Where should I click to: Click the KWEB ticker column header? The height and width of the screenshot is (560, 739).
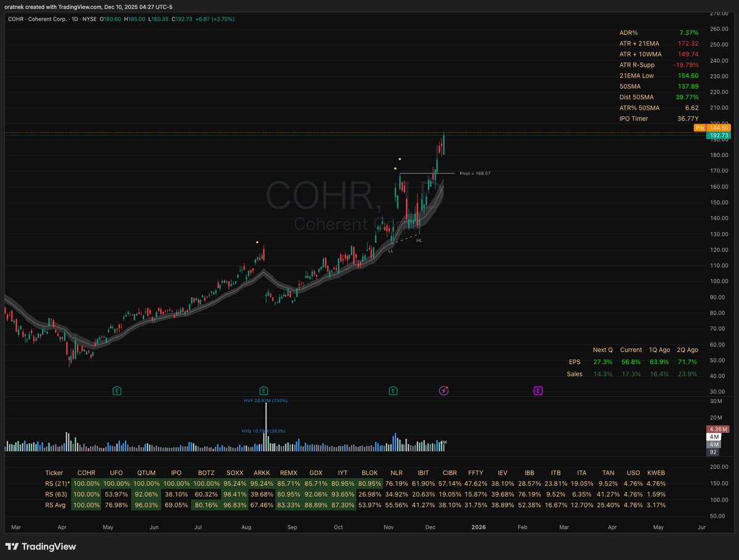(x=656, y=473)
